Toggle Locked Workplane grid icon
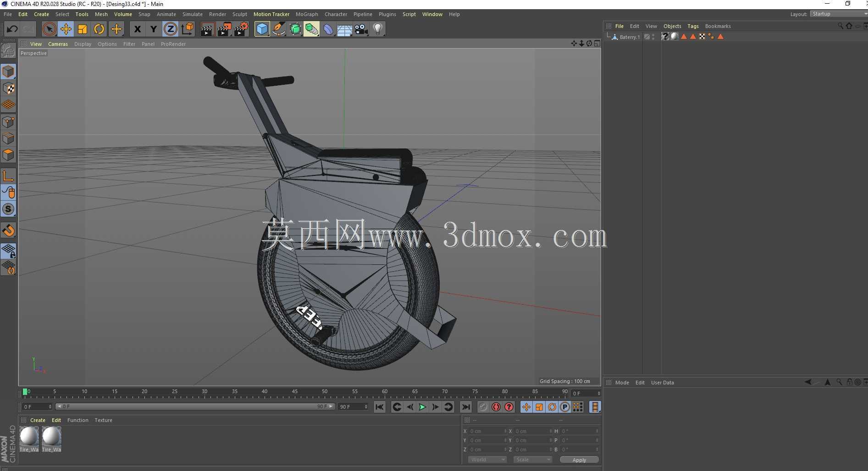This screenshot has width=868, height=471. 8,251
